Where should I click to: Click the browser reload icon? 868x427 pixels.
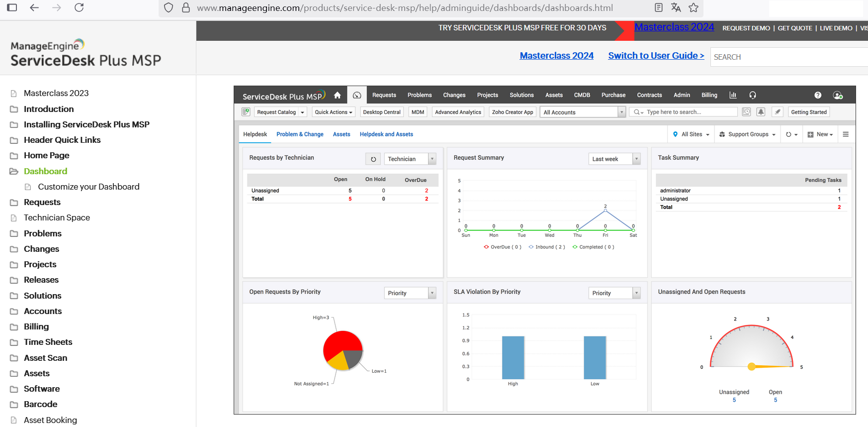79,7
